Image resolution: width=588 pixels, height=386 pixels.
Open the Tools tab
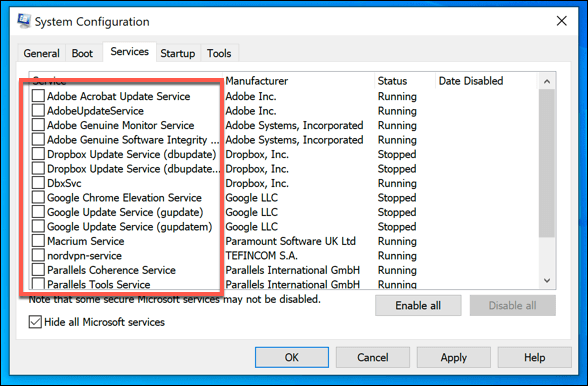tap(219, 53)
